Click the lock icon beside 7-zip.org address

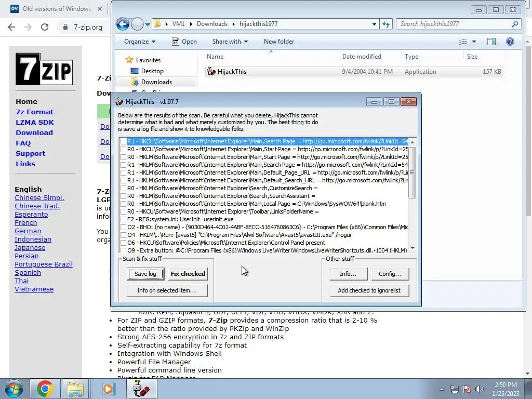click(x=65, y=27)
